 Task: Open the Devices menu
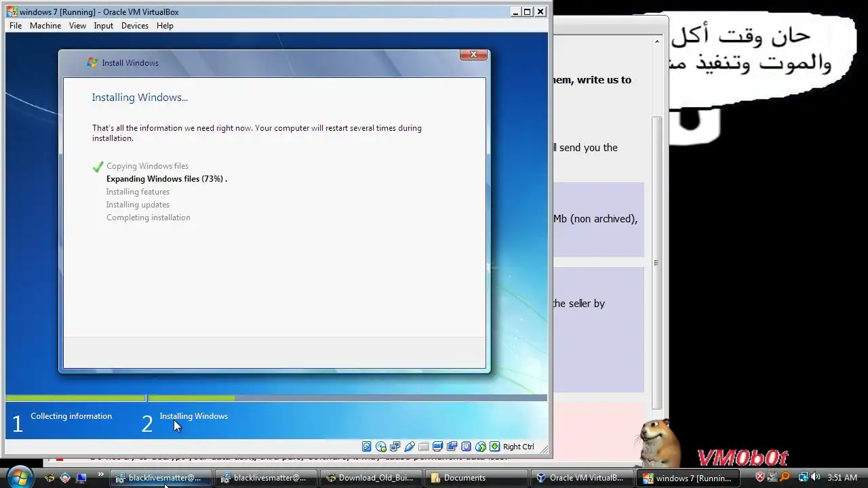point(134,26)
